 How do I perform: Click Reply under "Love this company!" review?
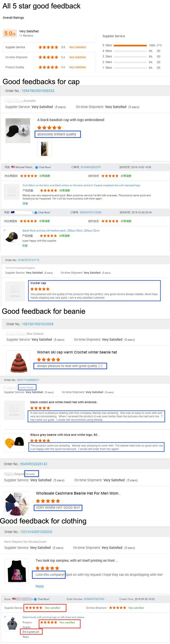[39, 586]
